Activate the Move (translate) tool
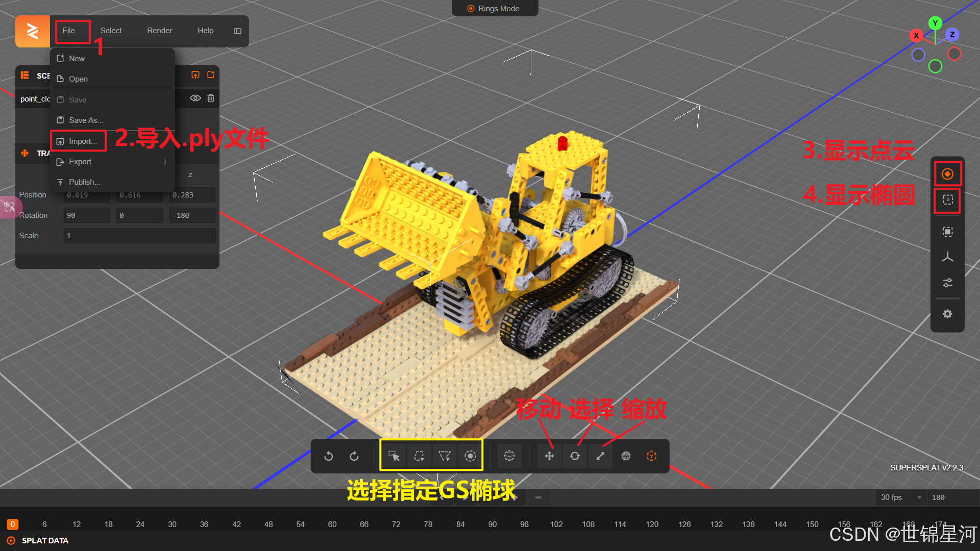980x551 pixels. tap(549, 456)
